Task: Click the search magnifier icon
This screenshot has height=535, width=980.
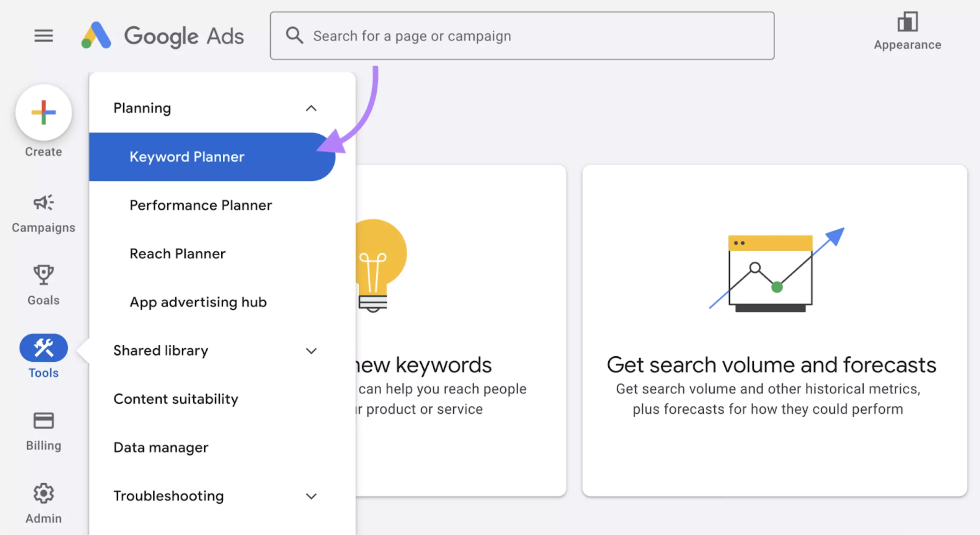Action: (x=294, y=36)
